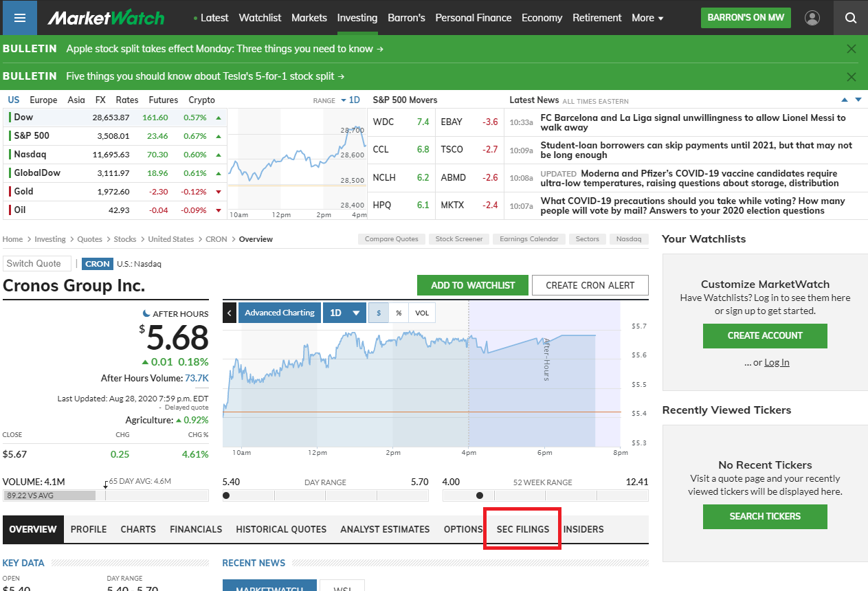This screenshot has height=591, width=868.
Task: Select the Futures tab
Action: click(164, 100)
